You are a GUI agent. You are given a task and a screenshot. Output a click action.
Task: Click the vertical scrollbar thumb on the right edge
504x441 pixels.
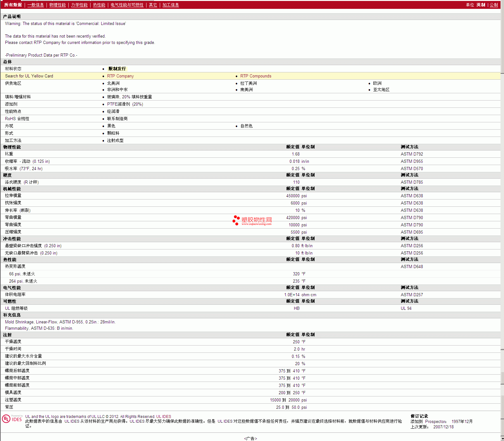pos(502,36)
